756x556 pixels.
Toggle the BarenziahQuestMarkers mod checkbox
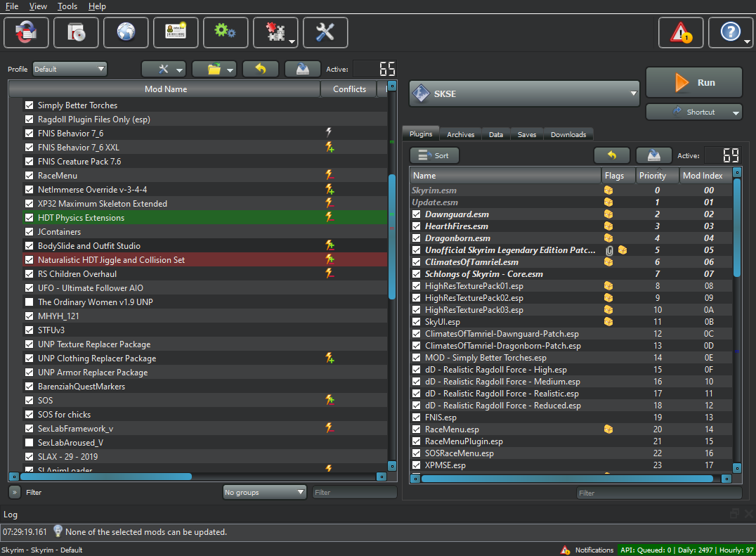click(x=29, y=387)
